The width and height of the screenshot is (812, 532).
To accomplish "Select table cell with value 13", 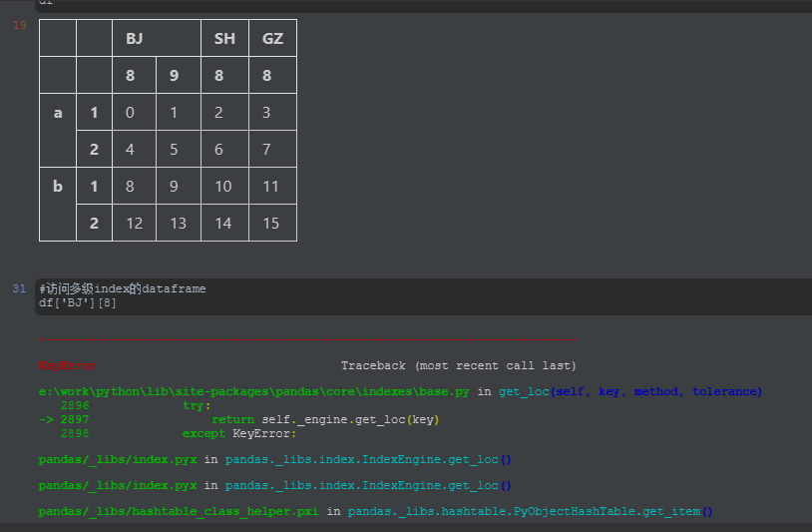I will coord(179,224).
